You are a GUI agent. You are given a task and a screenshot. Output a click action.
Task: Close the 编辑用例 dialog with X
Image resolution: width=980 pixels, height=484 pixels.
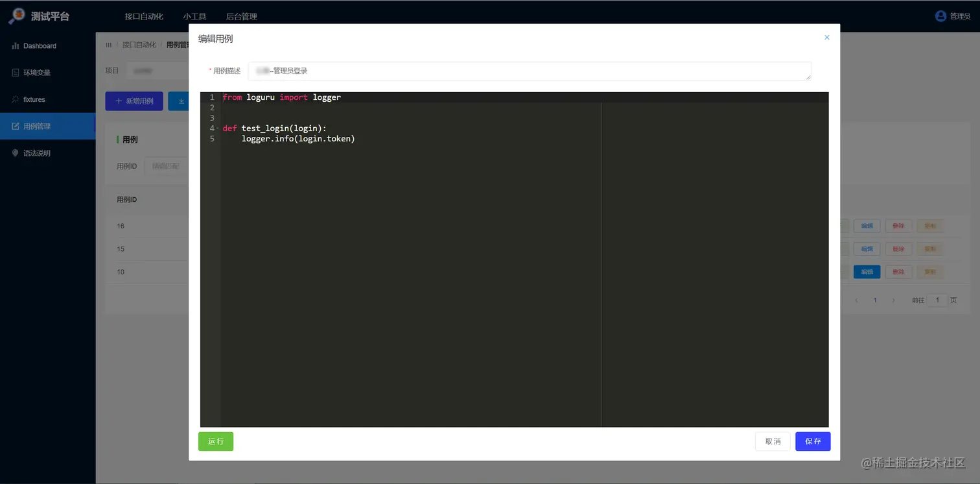coord(826,38)
